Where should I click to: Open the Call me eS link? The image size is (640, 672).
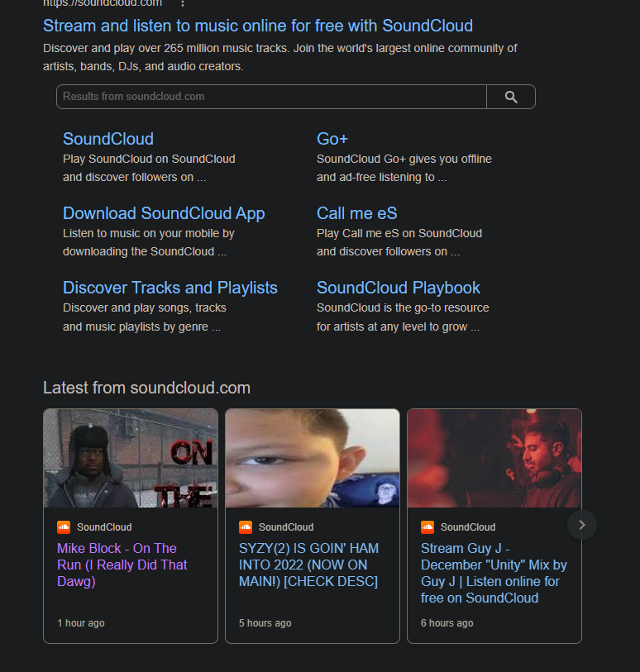356,213
